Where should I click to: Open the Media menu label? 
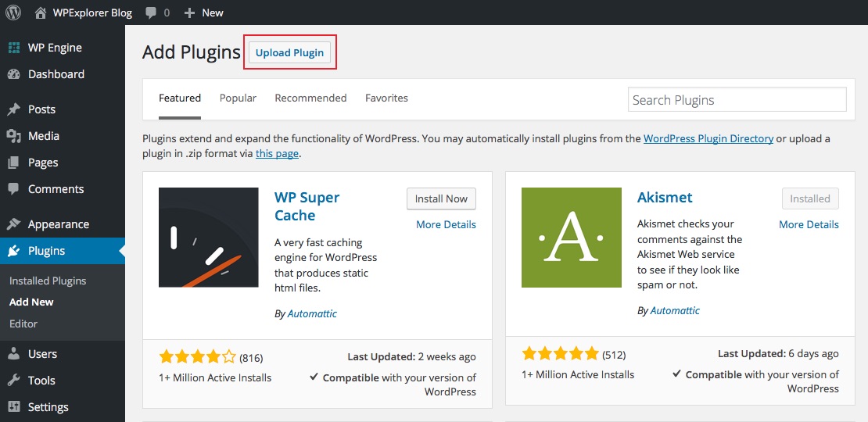[x=44, y=136]
